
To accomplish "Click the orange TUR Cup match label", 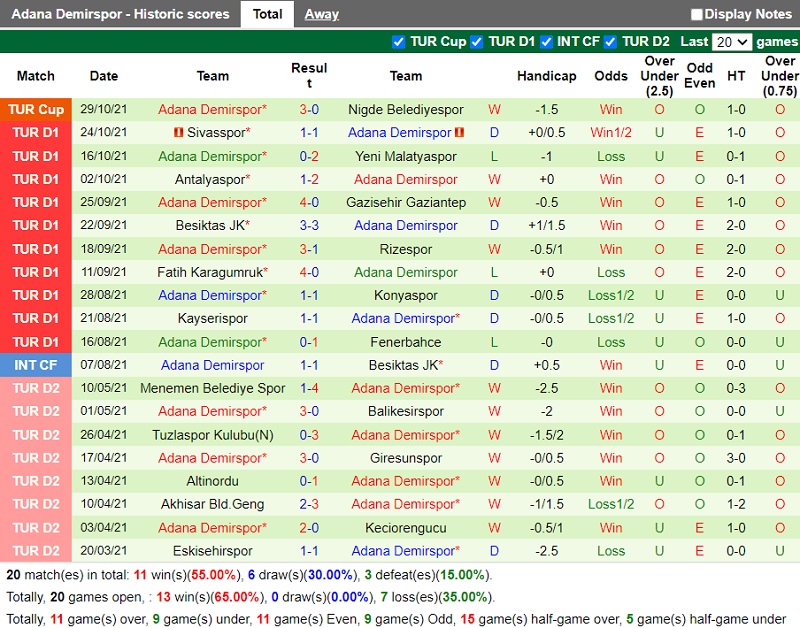I will pos(36,110).
